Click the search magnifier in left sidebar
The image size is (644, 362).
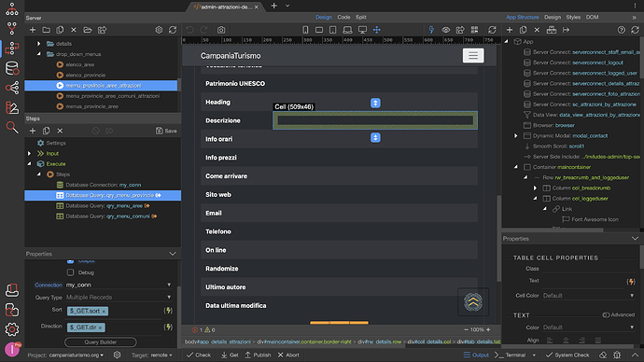(x=12, y=128)
